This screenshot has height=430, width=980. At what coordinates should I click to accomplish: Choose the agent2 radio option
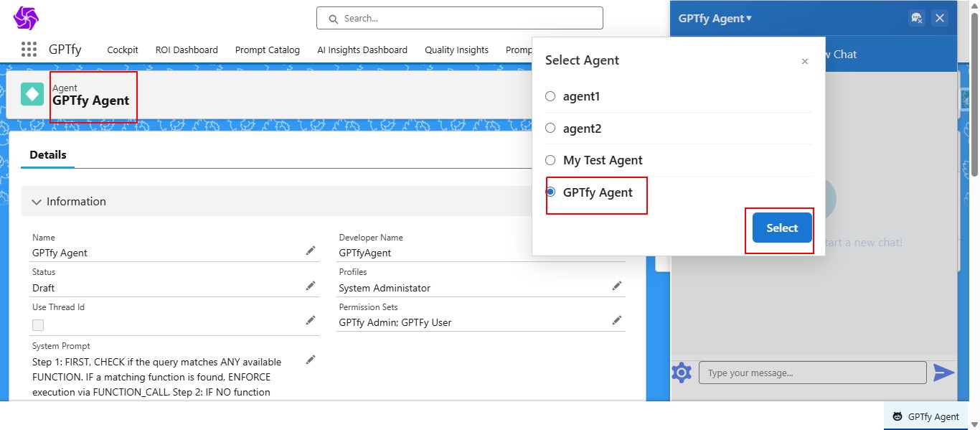pyautogui.click(x=550, y=128)
